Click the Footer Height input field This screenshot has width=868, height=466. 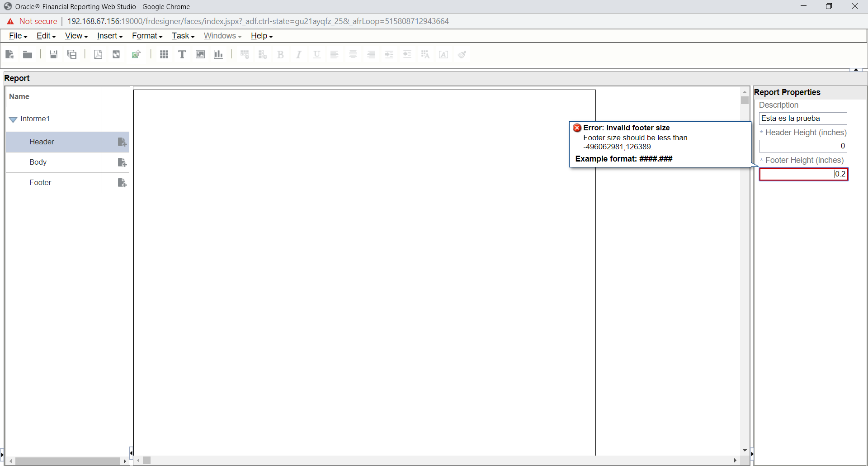click(x=803, y=174)
